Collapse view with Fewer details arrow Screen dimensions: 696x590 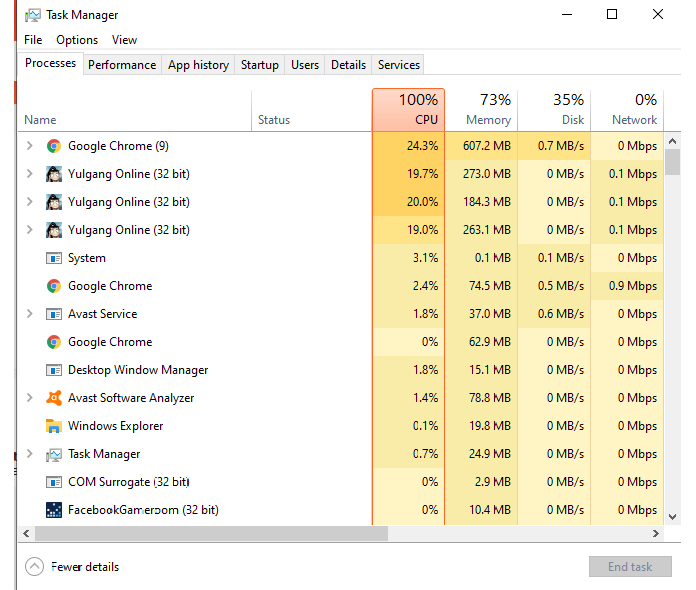click(x=35, y=567)
